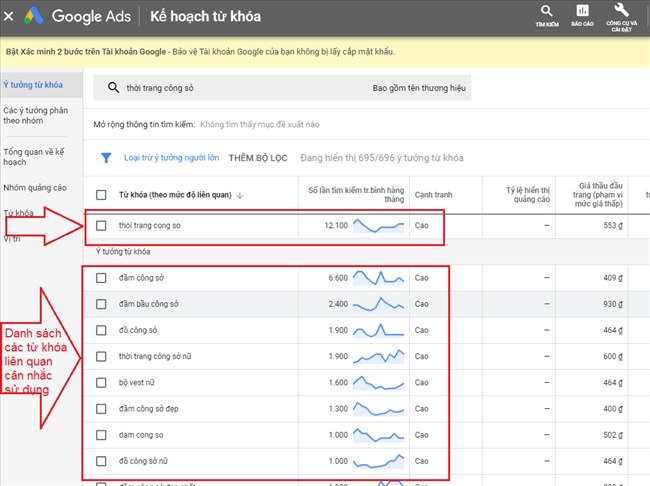Toggle the select-all checkbox in table header
The image size is (650, 486).
tap(101, 195)
